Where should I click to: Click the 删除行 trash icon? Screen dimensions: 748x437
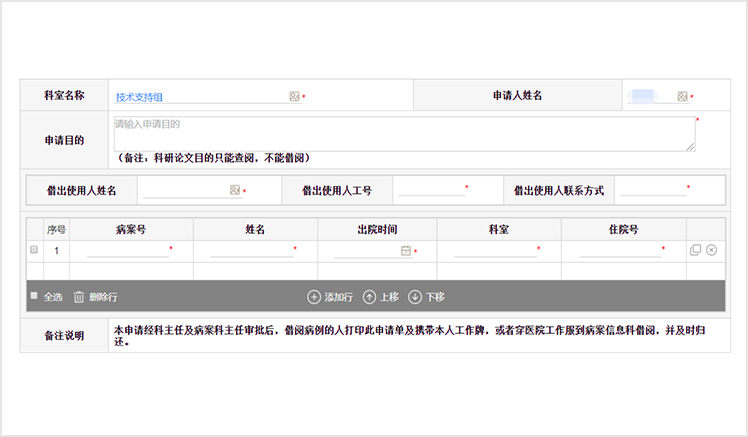79,297
